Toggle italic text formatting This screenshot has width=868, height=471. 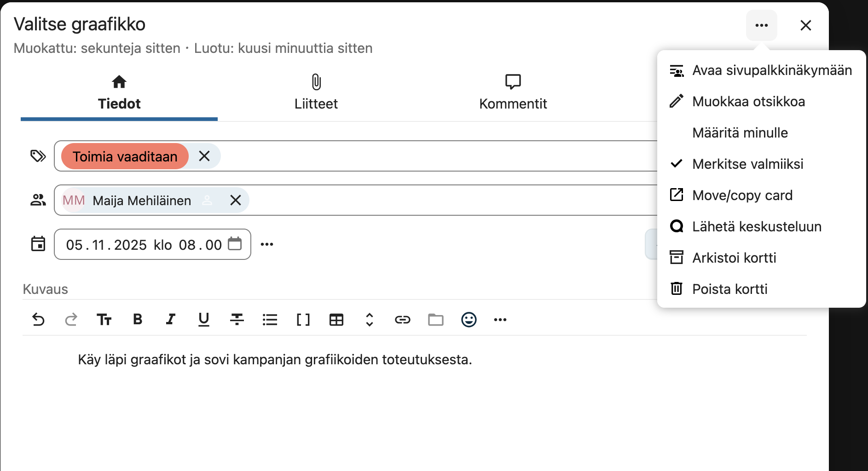point(170,320)
